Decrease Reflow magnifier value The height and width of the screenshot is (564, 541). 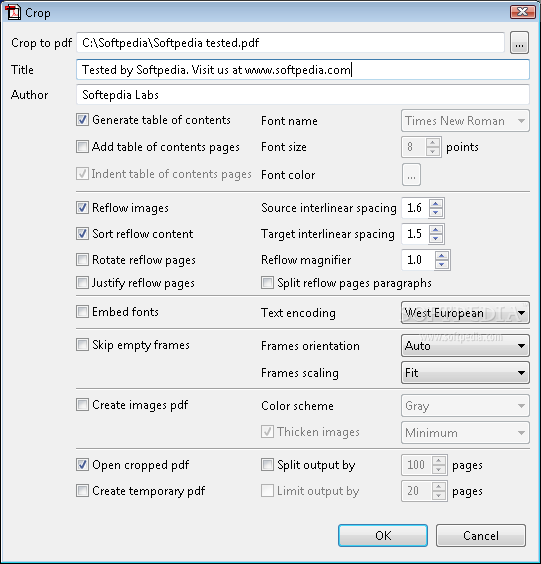coord(442,264)
